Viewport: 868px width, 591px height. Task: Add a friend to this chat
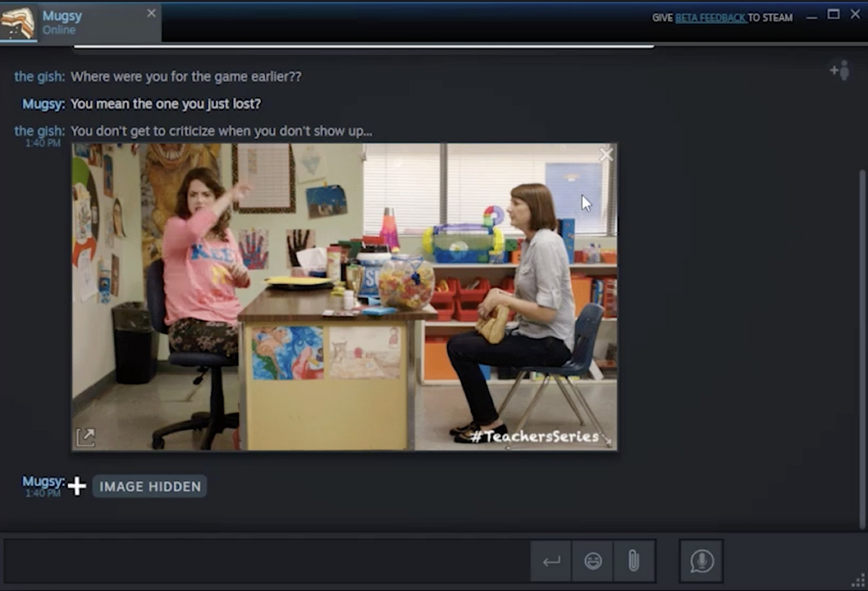click(840, 70)
